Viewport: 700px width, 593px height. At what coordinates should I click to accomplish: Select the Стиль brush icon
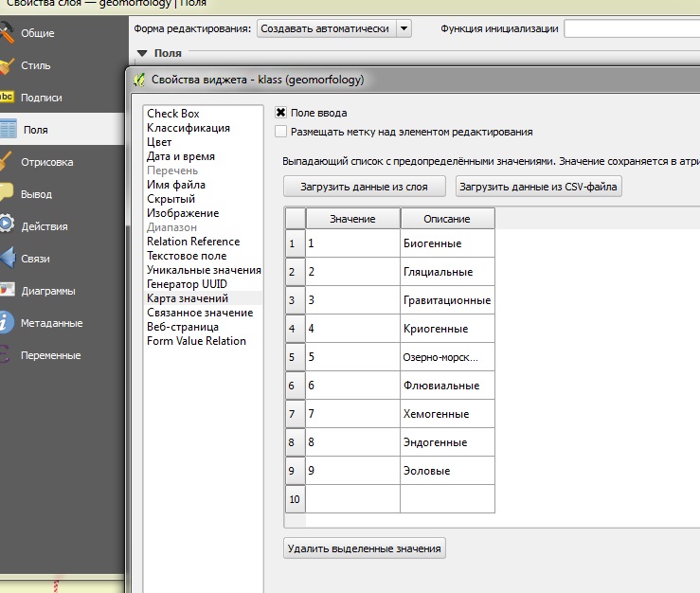(8, 65)
